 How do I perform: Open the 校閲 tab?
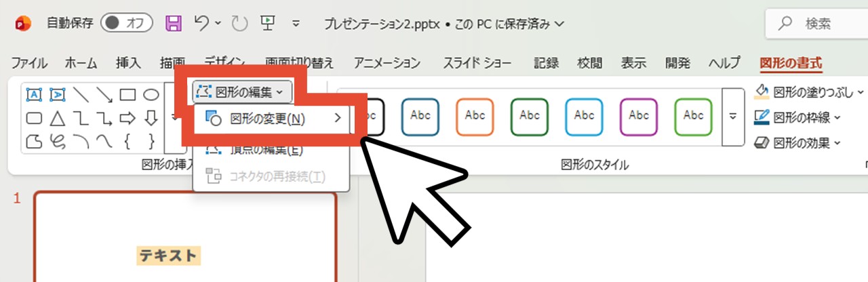590,64
